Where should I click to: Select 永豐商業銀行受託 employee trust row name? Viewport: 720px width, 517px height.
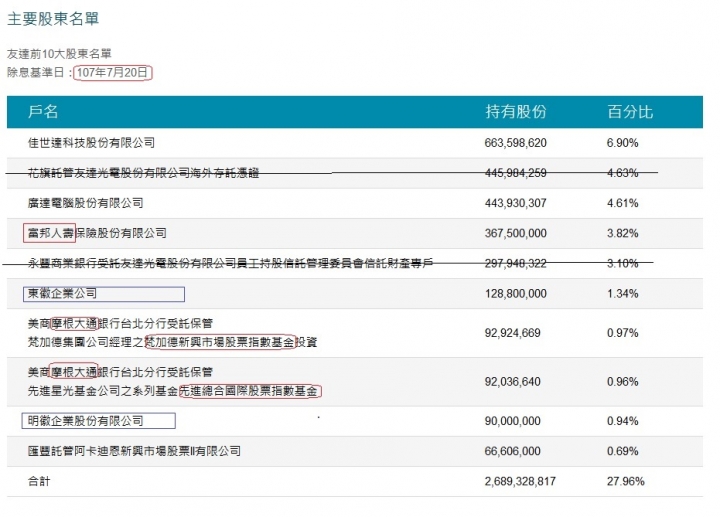tap(230, 263)
